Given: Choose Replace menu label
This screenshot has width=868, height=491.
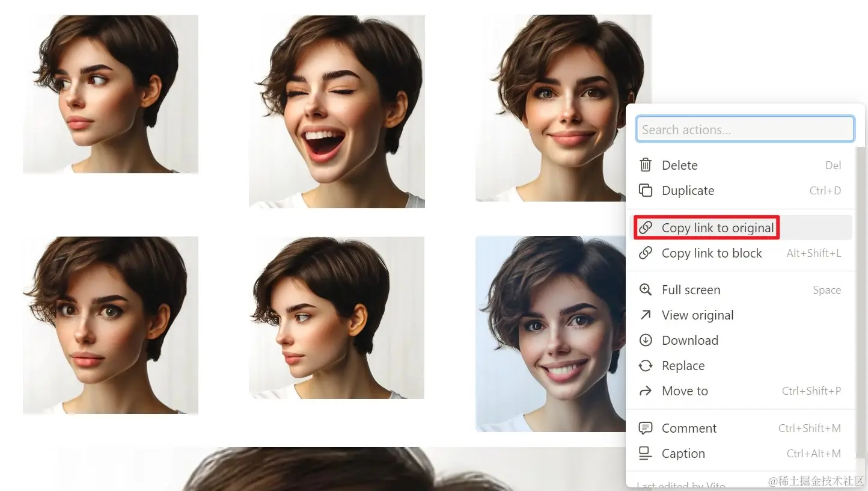Looking at the screenshot, I should click(x=683, y=365).
